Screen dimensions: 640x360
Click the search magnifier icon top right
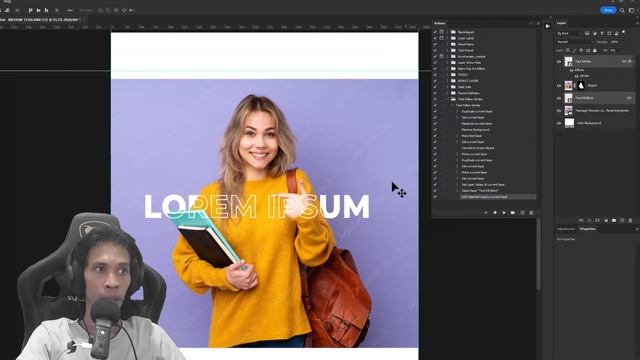[622, 10]
